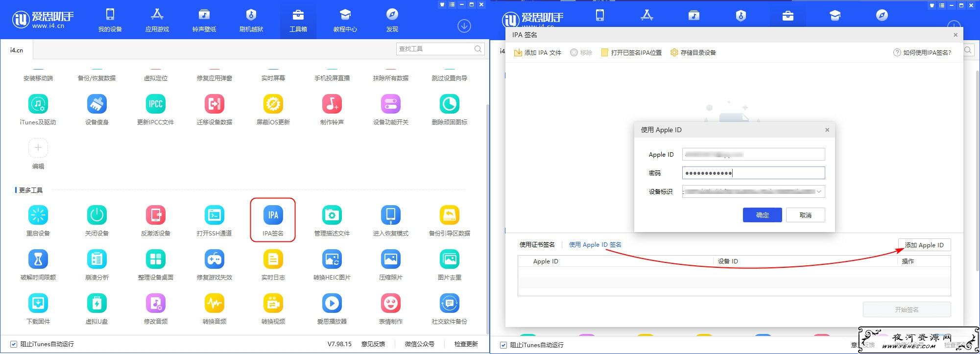The height and width of the screenshot is (354, 980).
Task: Open the 压缩照片 tool
Action: 391,259
